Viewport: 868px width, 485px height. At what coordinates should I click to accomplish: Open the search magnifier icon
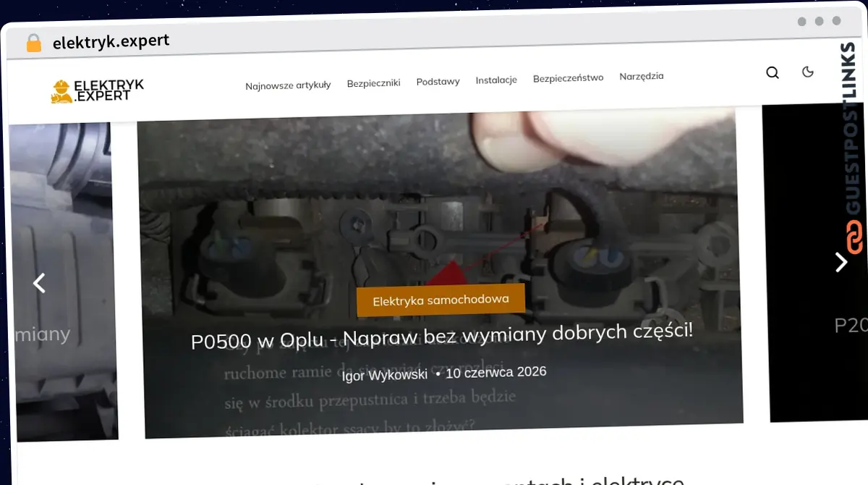pos(773,72)
